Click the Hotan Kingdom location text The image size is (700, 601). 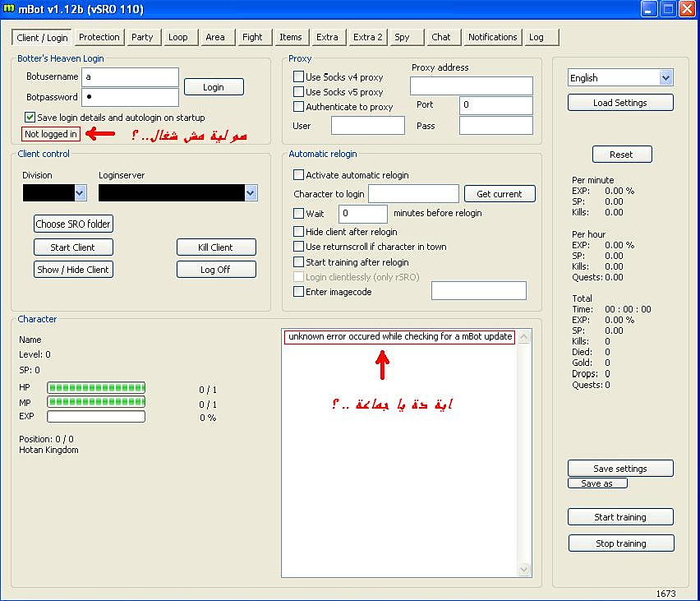pyautogui.click(x=48, y=450)
